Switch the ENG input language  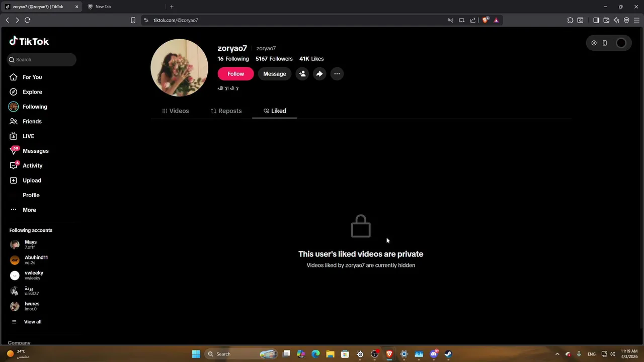592,354
